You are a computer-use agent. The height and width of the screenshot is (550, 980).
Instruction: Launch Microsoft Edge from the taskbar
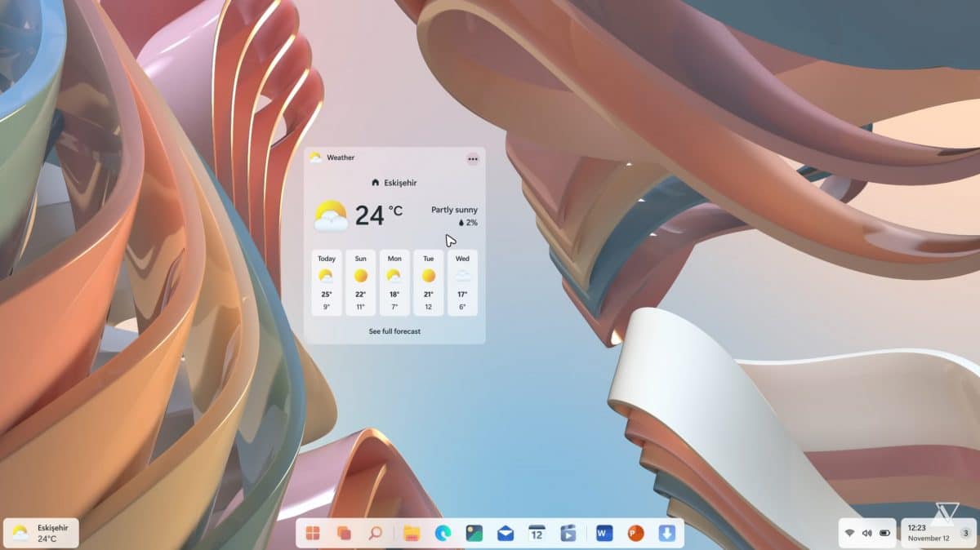coord(443,533)
